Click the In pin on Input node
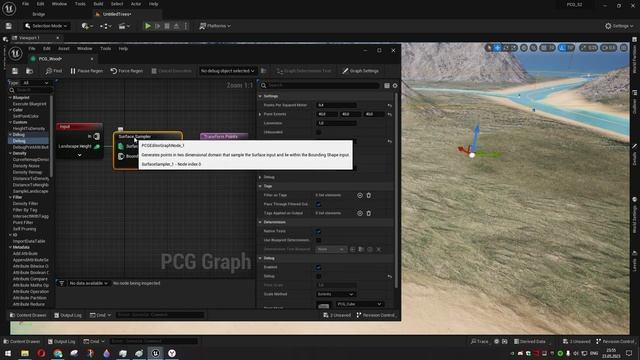 pos(97,136)
